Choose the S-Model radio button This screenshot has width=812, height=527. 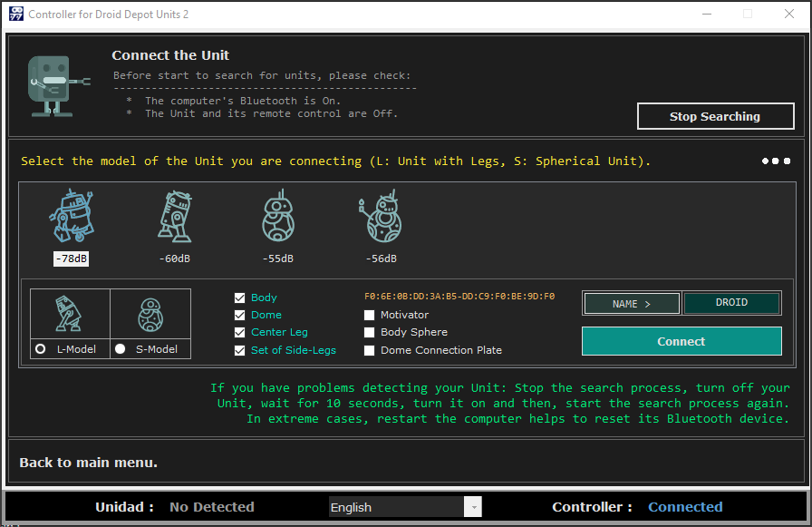tap(121, 349)
